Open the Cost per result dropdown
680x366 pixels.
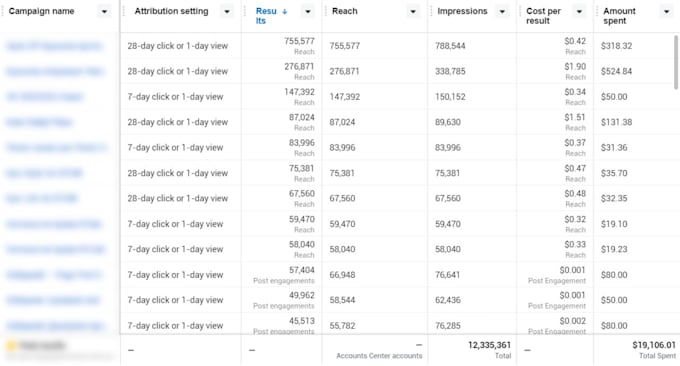click(579, 12)
